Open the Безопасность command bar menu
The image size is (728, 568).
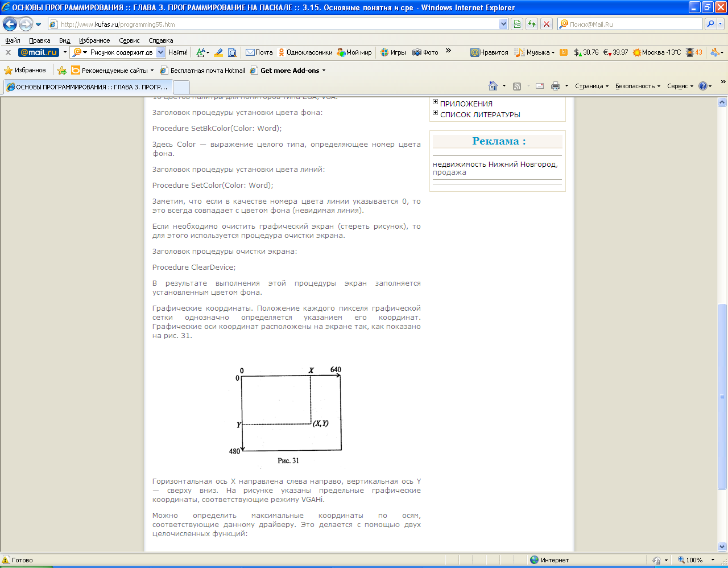pos(638,86)
